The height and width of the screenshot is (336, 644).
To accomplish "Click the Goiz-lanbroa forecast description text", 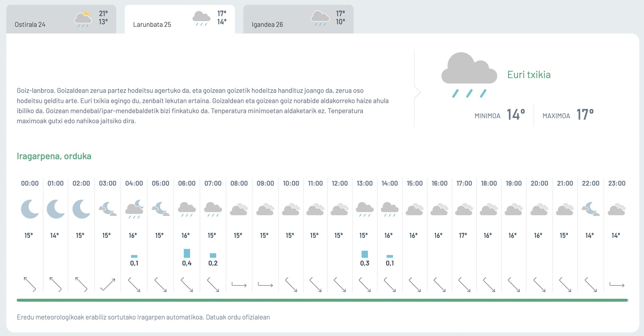I will tap(203, 106).
